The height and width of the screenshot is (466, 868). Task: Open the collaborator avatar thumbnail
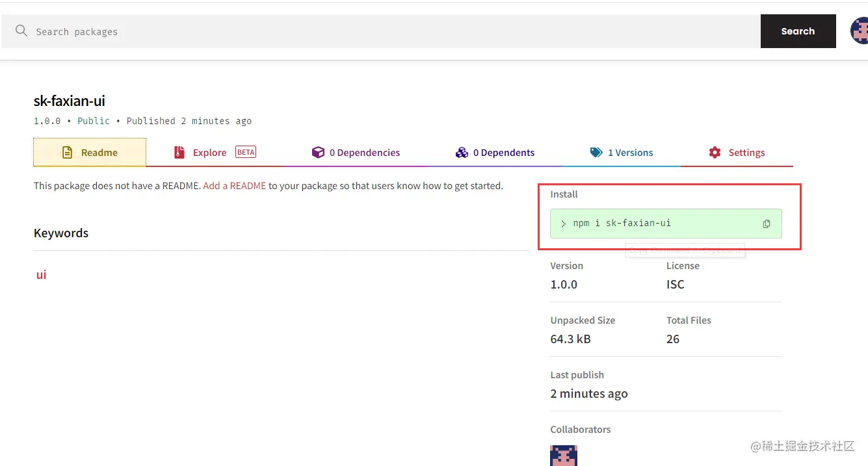(564, 455)
